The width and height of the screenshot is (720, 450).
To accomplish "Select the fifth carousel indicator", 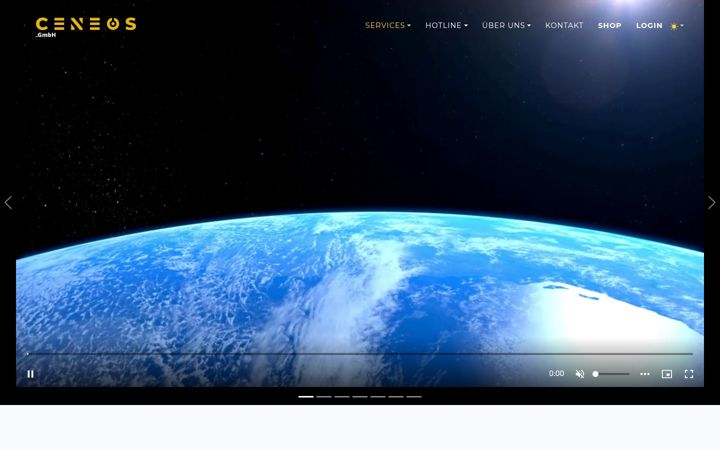I will coord(378,396).
